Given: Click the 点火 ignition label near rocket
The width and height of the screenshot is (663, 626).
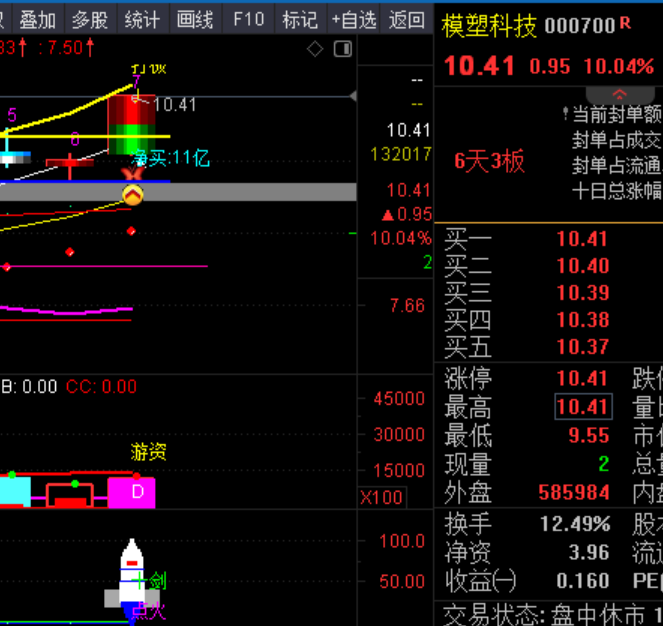Looking at the screenshot, I should tap(148, 611).
